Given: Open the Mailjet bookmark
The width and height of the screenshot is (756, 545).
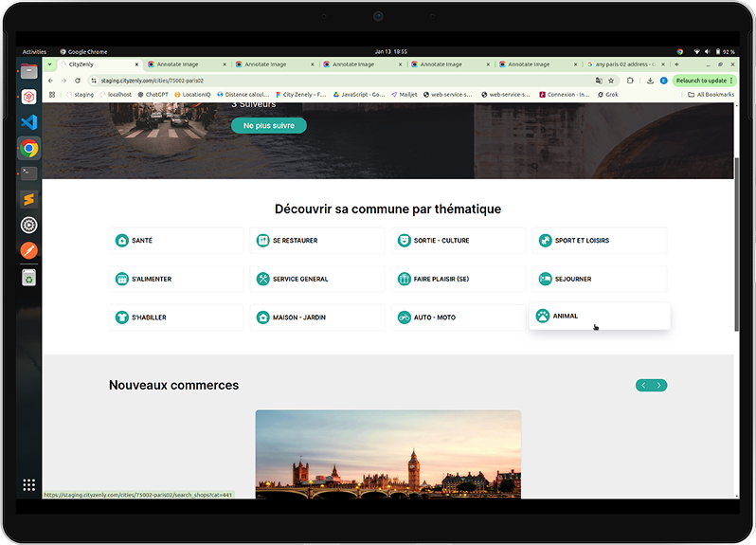Looking at the screenshot, I should (x=405, y=95).
